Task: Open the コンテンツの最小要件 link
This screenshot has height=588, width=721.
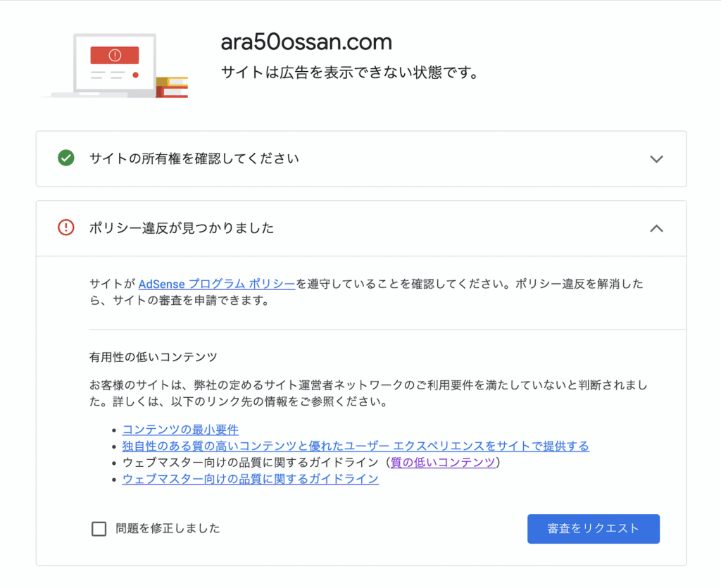Action: click(x=180, y=430)
